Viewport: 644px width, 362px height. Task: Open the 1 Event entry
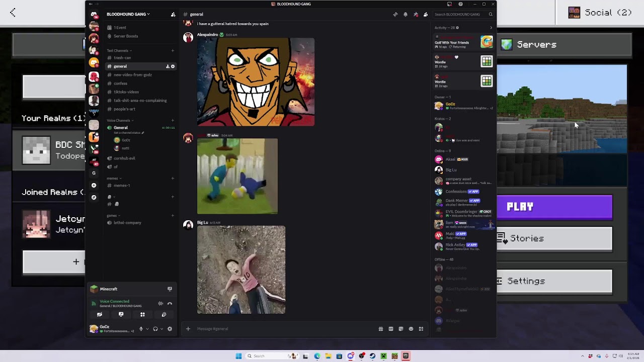click(140, 28)
